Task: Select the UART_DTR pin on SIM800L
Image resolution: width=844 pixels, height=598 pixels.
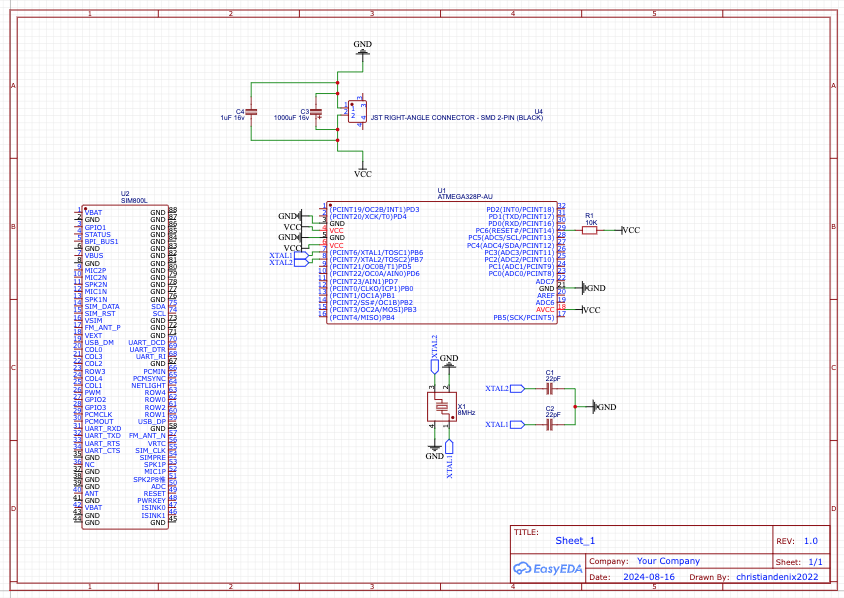Action: 147,349
